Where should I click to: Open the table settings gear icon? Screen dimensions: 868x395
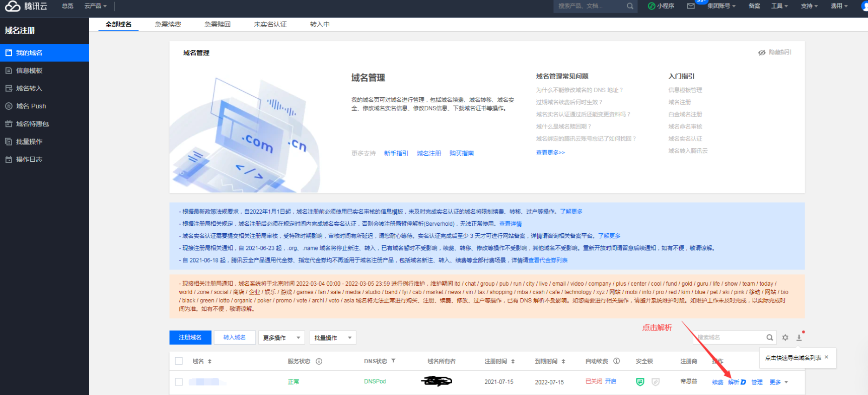click(x=785, y=338)
